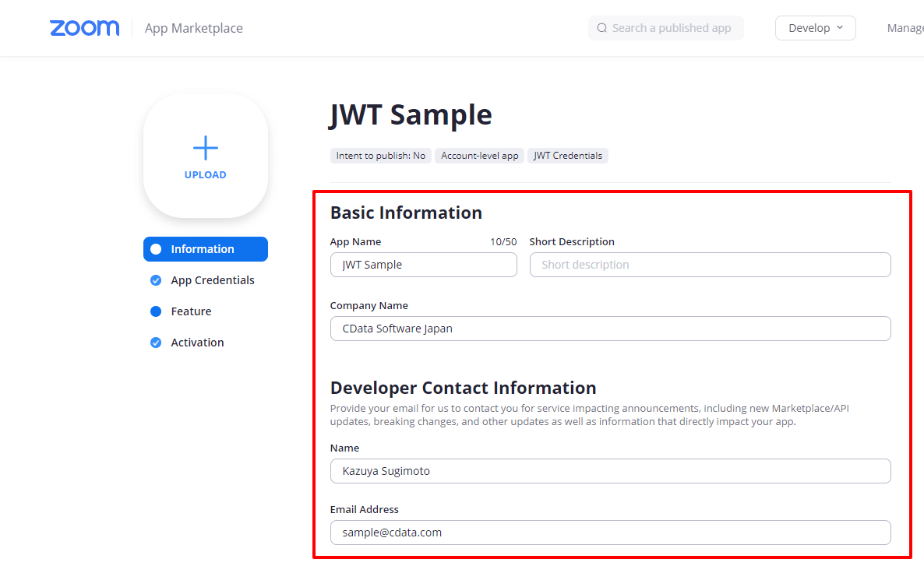This screenshot has width=924, height=573.
Task: Click the Email Address input field
Action: tap(611, 533)
